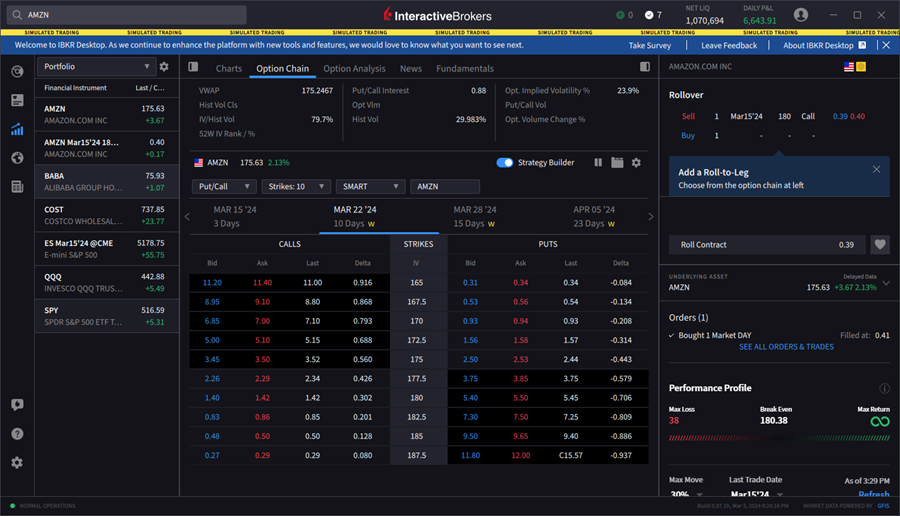This screenshot has height=516, width=900.
Task: Click the search magnifier icon
Action: 17,15
